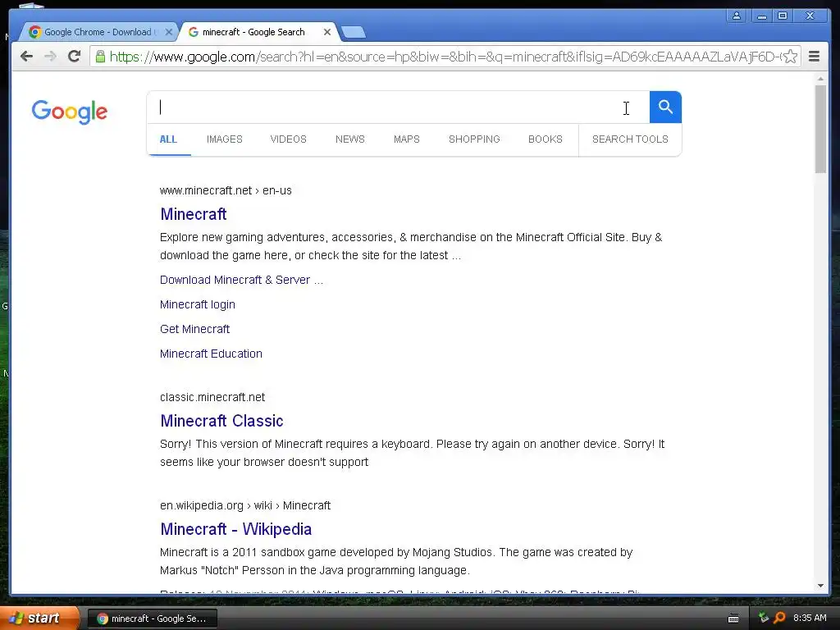
Task: Open the Minecraft official site result
Action: pos(194,214)
